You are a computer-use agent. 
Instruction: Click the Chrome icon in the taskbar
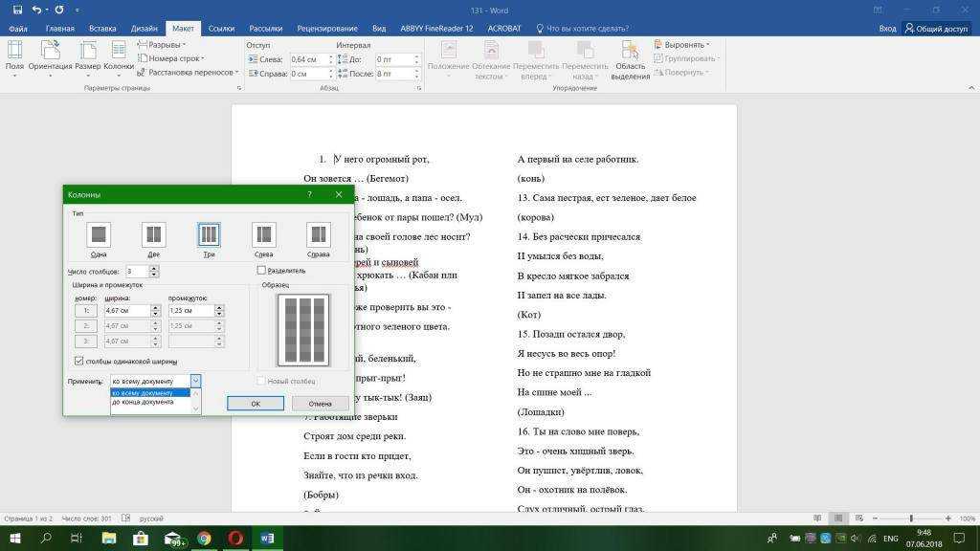pos(204,539)
